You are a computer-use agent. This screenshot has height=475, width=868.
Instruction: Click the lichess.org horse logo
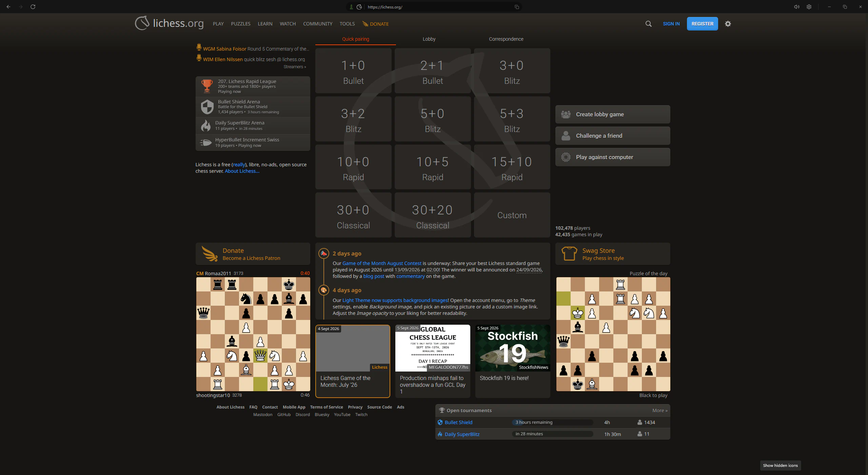coord(142,23)
